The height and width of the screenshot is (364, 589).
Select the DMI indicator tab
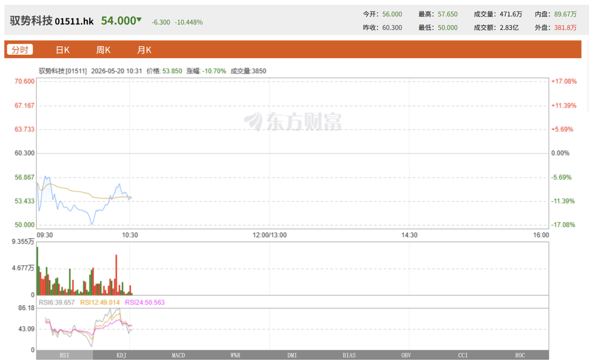pyautogui.click(x=292, y=355)
